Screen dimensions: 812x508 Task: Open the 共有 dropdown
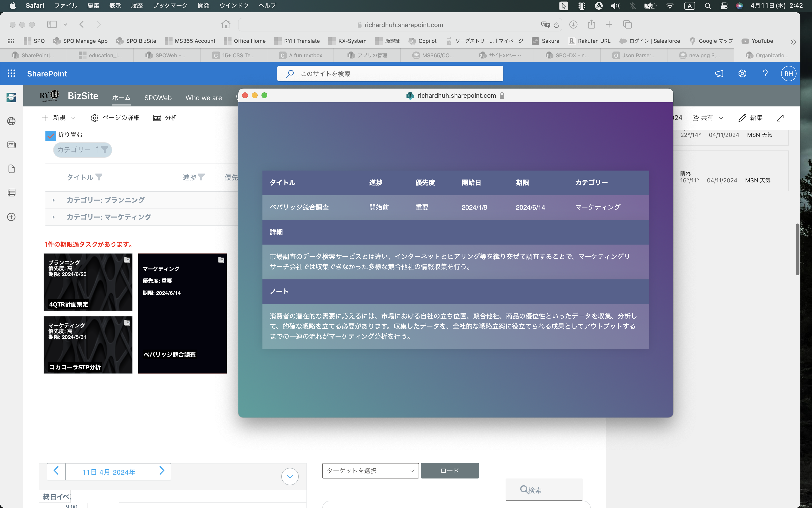click(x=708, y=118)
